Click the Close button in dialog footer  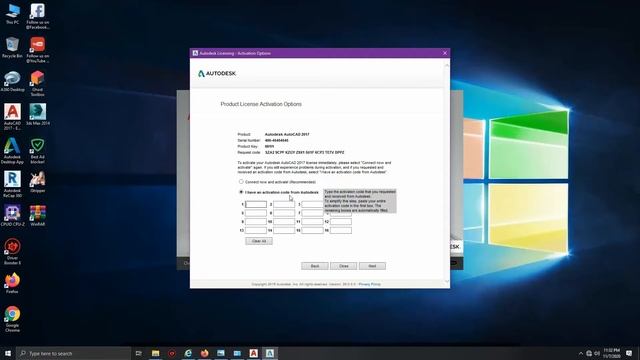tap(344, 266)
